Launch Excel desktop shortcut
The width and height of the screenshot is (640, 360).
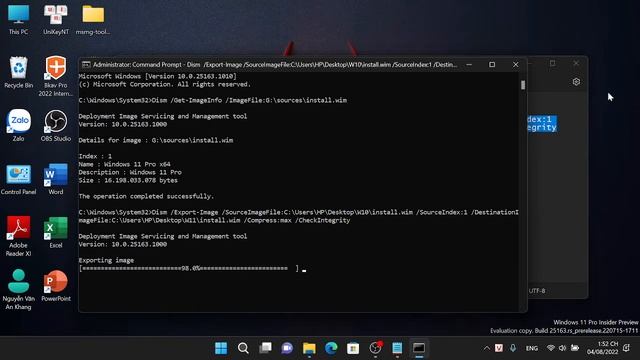[x=56, y=232]
